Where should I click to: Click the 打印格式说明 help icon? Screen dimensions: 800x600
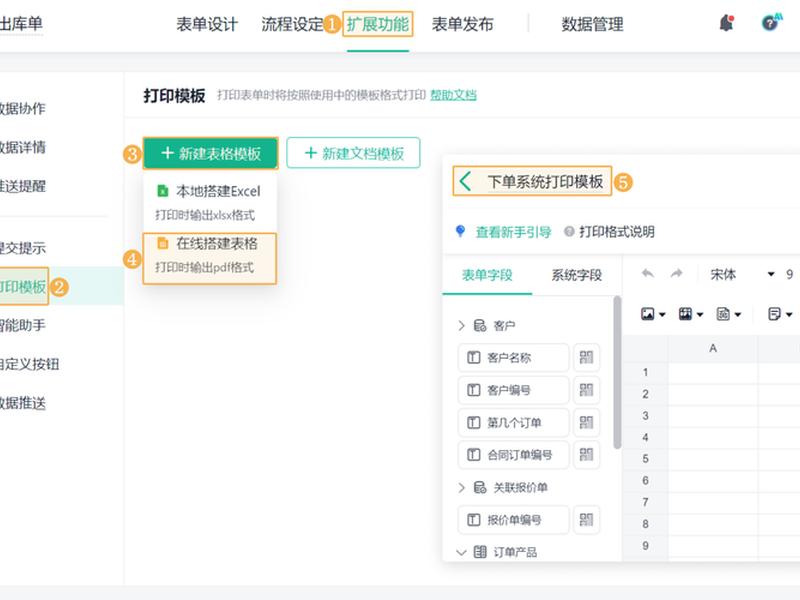(x=569, y=232)
